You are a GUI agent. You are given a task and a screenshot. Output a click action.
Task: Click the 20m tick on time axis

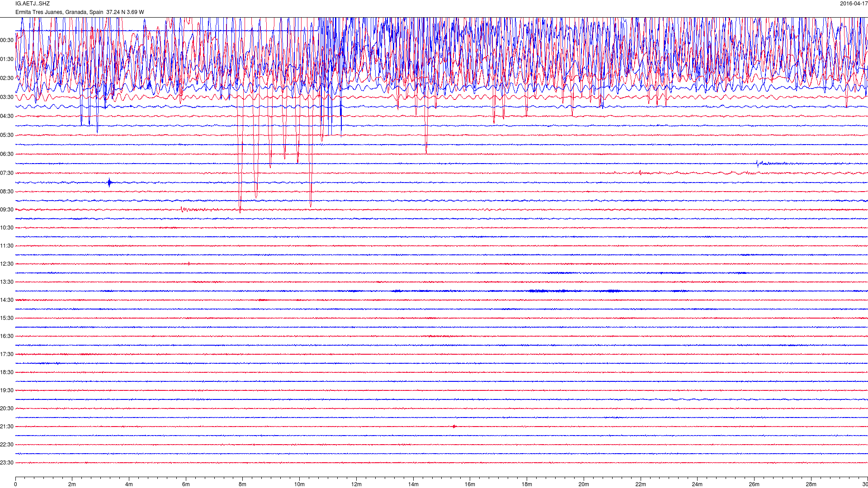pos(584,484)
